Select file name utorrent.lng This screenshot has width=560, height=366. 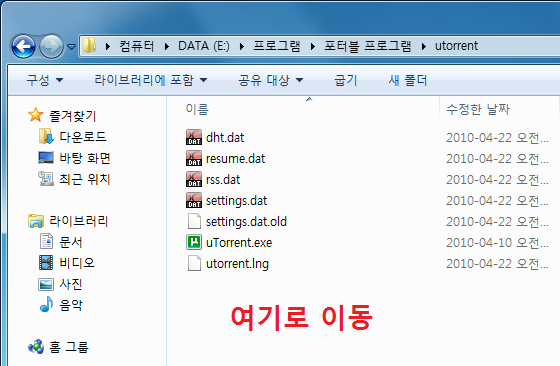pyautogui.click(x=237, y=264)
